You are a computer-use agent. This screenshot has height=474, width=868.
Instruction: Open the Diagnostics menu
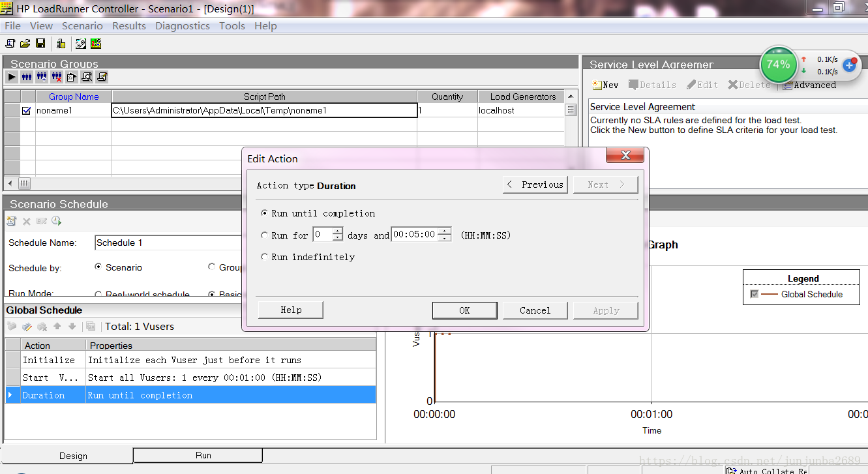183,26
